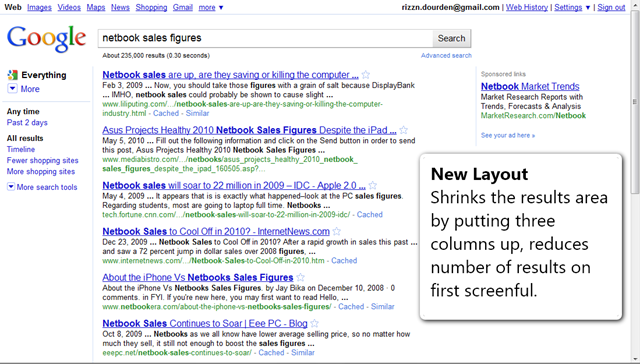Open Maps in top navigation

click(96, 7)
